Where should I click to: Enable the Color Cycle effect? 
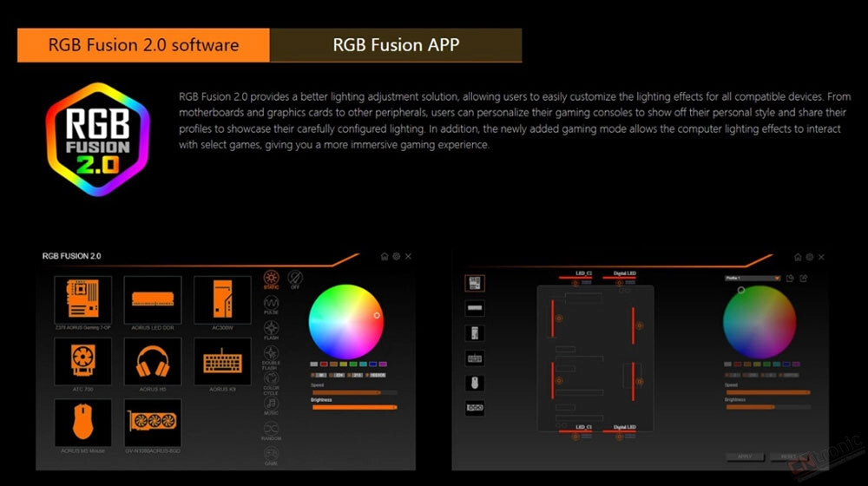coord(271,378)
